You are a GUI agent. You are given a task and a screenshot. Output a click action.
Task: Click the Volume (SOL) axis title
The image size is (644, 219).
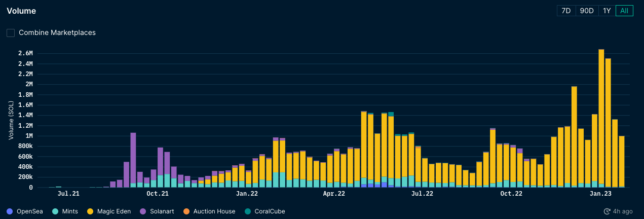click(10, 120)
